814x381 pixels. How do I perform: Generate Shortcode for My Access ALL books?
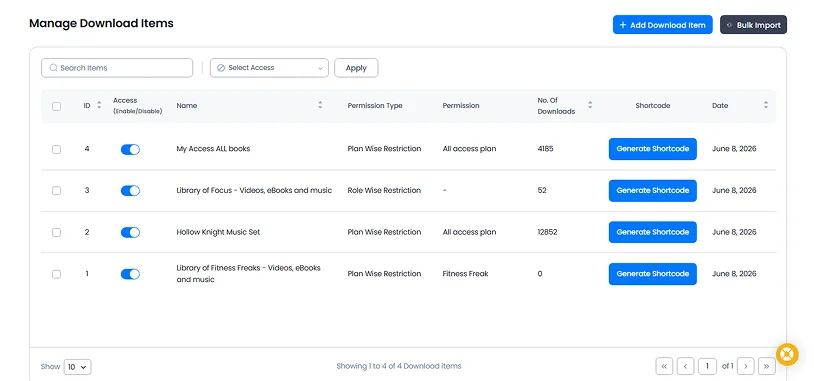click(x=653, y=149)
